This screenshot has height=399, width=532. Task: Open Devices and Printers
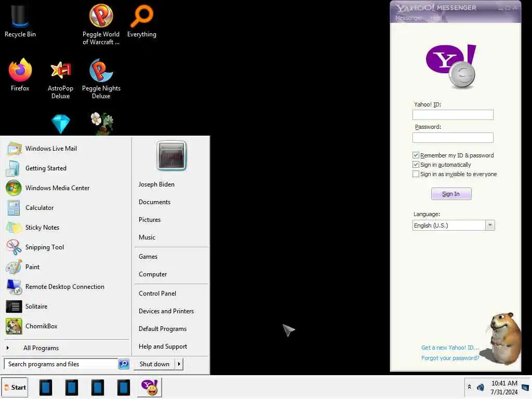pos(166,311)
